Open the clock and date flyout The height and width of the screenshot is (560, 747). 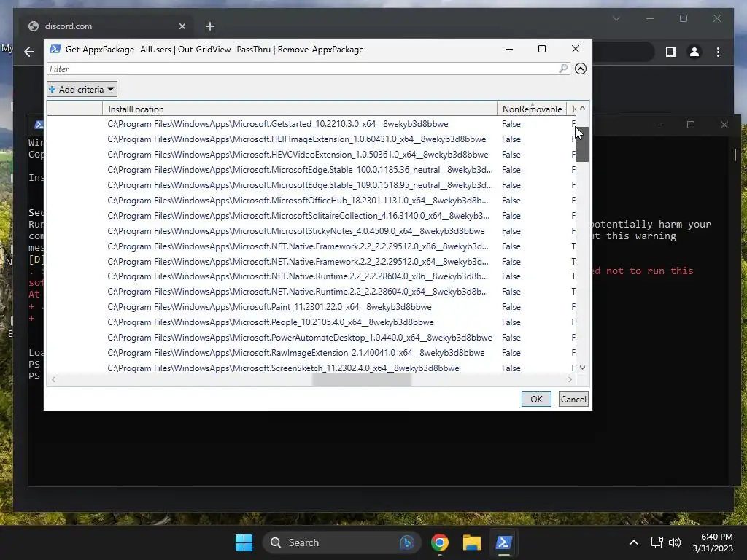coord(713,542)
